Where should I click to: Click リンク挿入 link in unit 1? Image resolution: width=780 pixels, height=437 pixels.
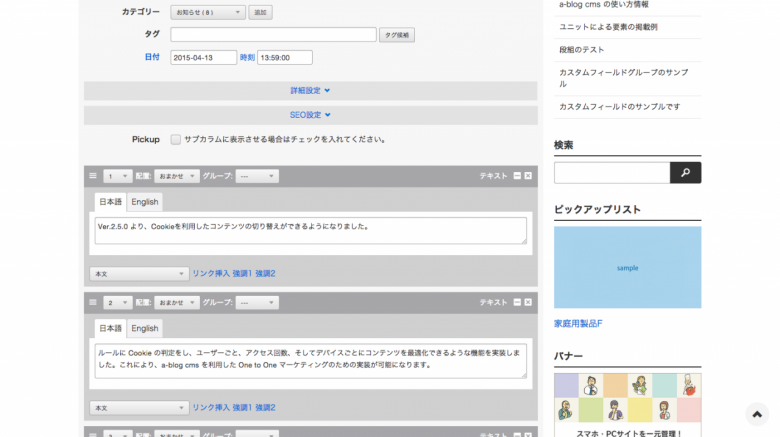[210, 273]
